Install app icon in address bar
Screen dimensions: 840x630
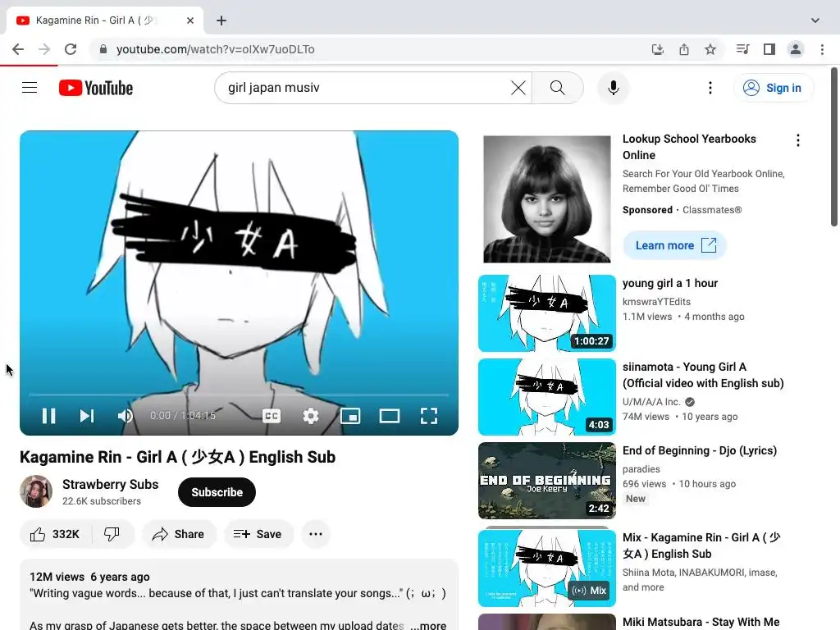click(657, 49)
